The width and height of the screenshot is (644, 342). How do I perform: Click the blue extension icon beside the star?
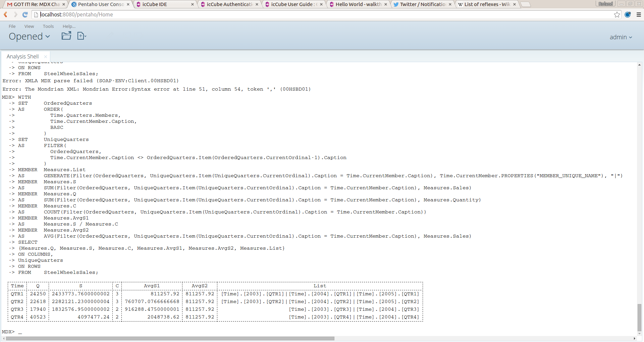point(628,14)
